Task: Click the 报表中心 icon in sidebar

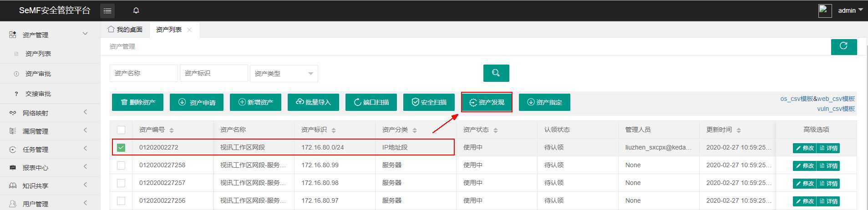Action: coord(13,167)
